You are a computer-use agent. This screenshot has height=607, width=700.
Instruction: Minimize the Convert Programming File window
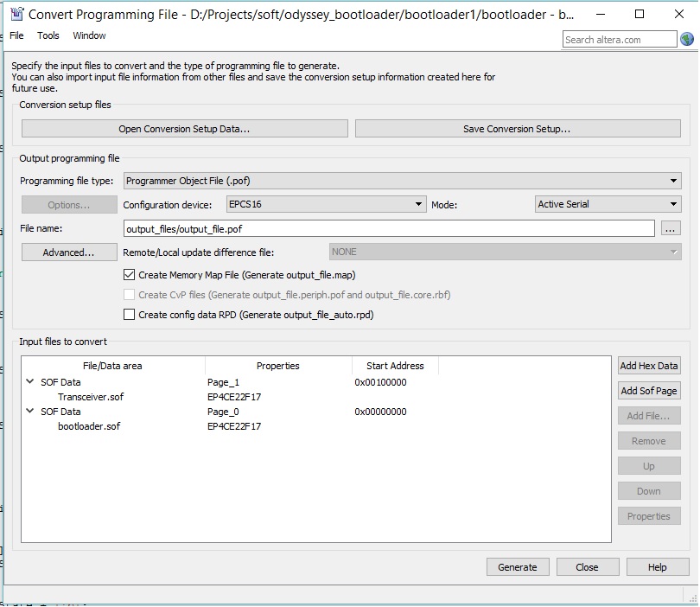point(601,14)
